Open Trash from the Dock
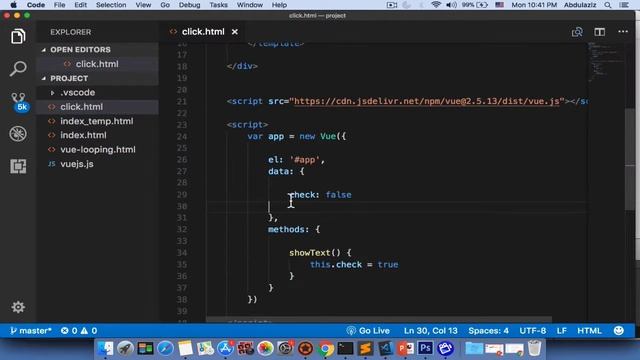640x360 pixels. click(534, 348)
